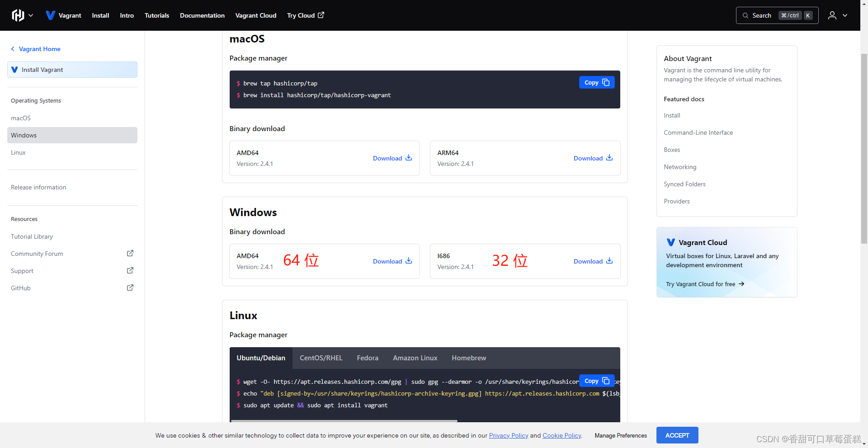Focus the Search field in the header

(777, 15)
